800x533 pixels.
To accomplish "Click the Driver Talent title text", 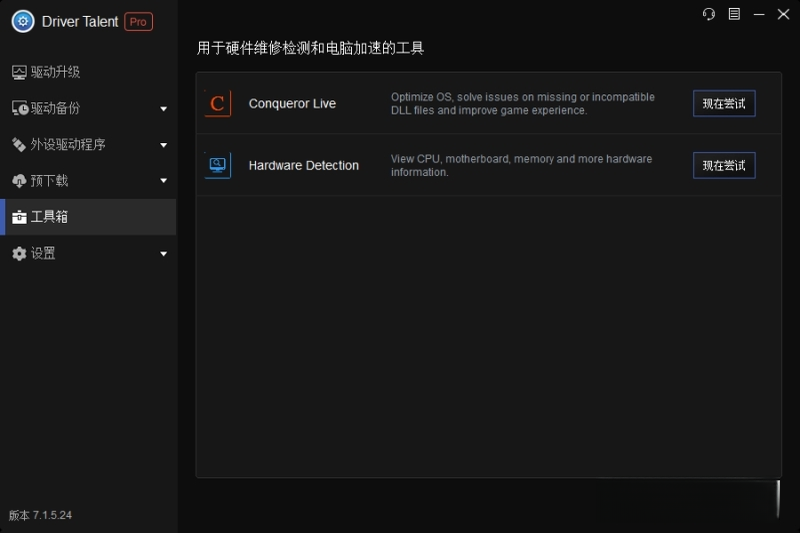I will tap(80, 21).
